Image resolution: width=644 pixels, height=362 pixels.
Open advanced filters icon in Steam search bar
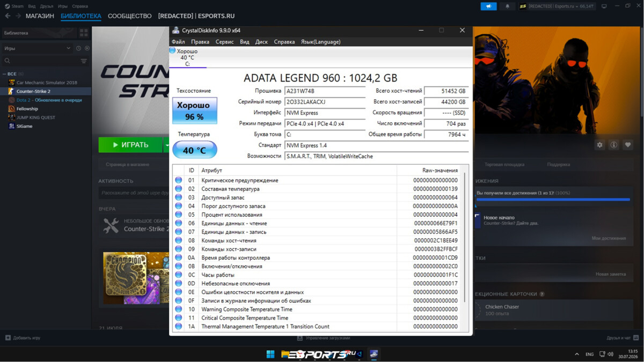point(84,61)
